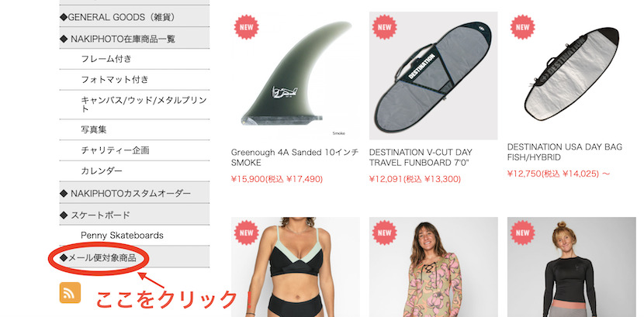View DESTINATION V-CUT DAY TRAVEL FUNBOARD bag image
Screen dimensions: 644x317
pyautogui.click(x=433, y=75)
